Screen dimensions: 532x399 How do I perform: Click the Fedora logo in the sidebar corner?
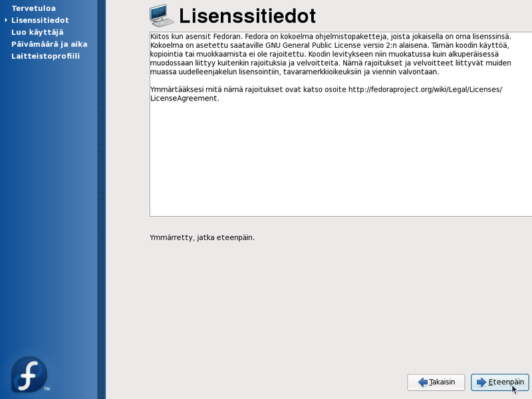(29, 374)
